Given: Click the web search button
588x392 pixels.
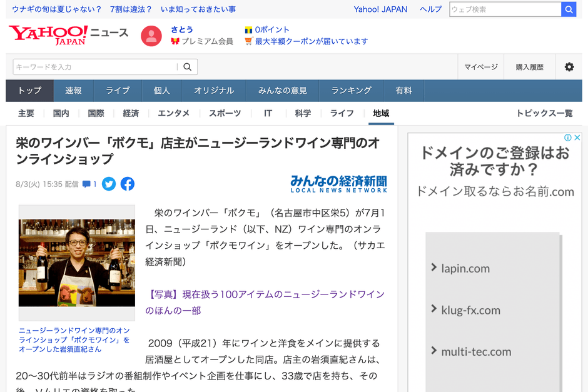Looking at the screenshot, I should (569, 9).
